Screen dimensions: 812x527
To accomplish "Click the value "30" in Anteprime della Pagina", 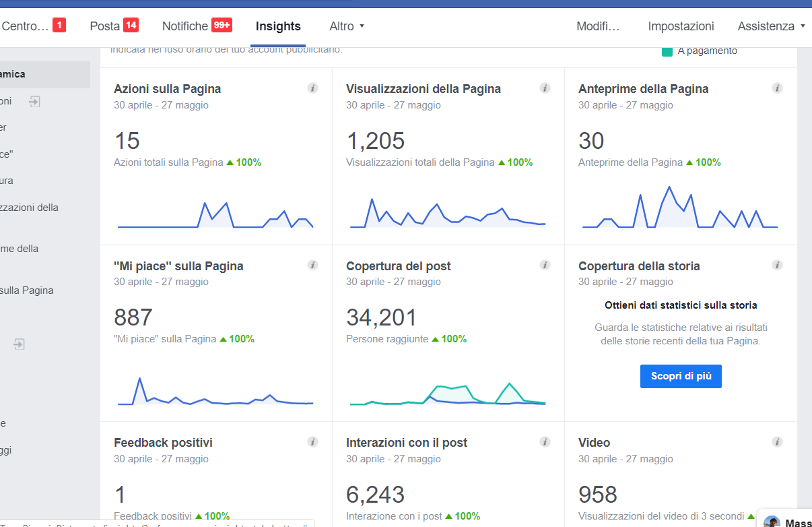I will 592,141.
